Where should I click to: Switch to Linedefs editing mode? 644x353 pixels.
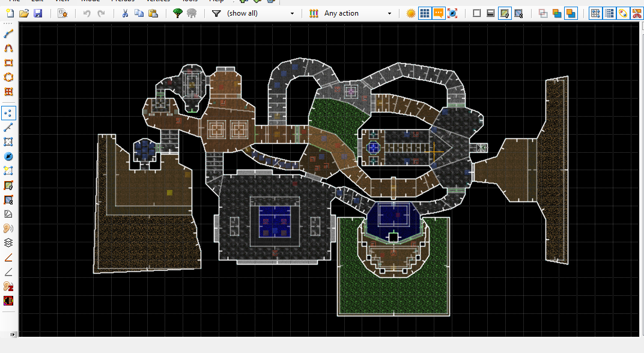pyautogui.click(x=8, y=127)
